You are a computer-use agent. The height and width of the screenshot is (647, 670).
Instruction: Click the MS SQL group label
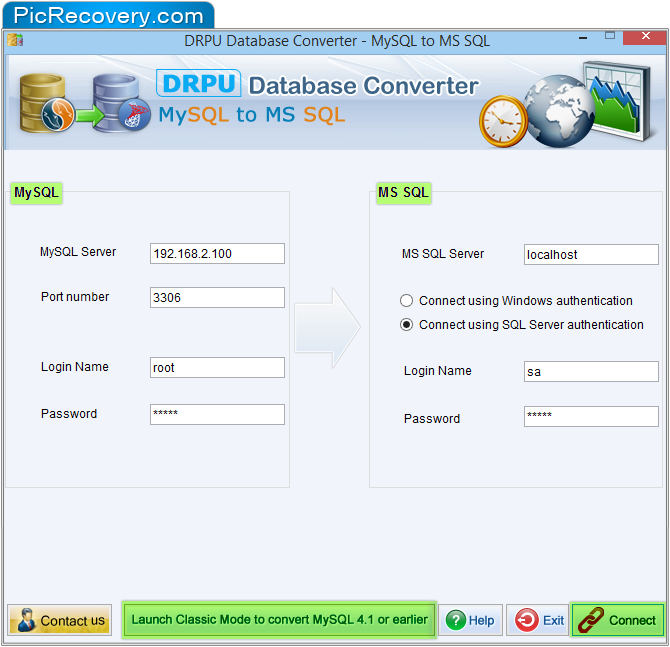[x=403, y=193]
